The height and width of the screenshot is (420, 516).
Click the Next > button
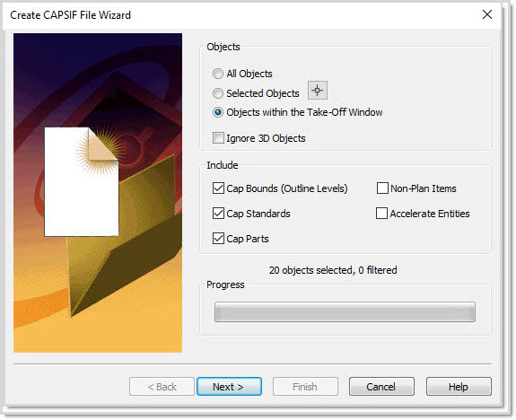(229, 387)
